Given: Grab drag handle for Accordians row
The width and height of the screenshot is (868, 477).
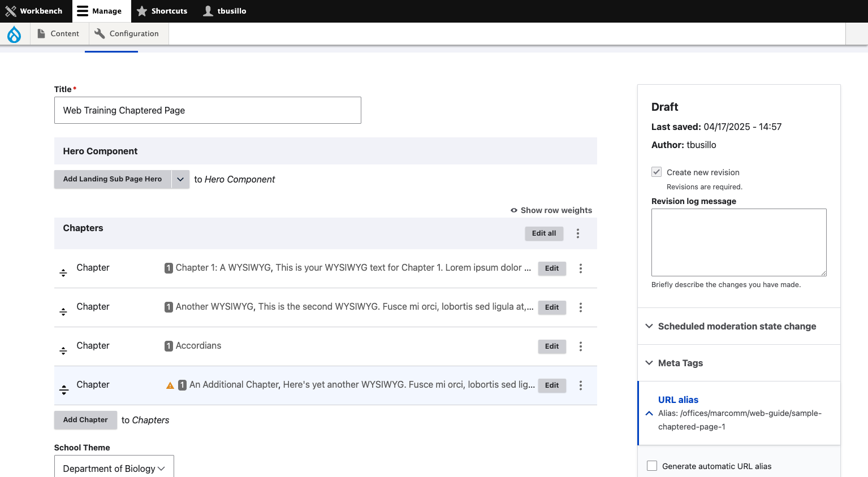Looking at the screenshot, I should tap(63, 350).
